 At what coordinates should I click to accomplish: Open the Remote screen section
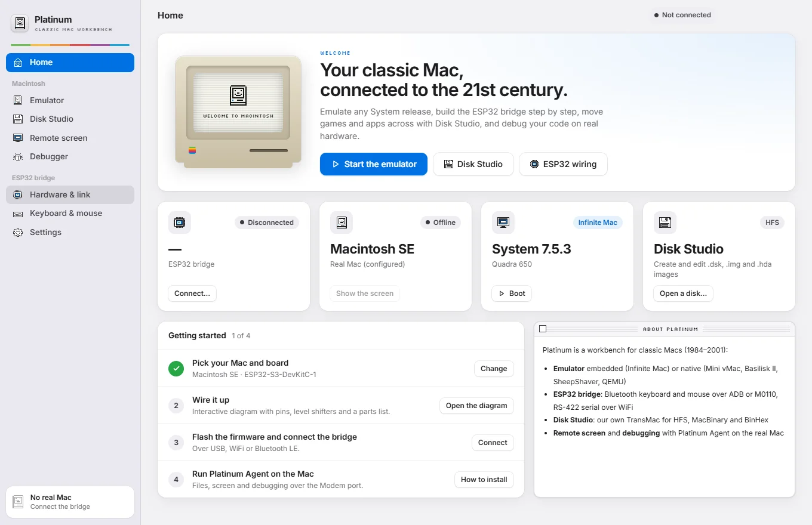[70, 138]
